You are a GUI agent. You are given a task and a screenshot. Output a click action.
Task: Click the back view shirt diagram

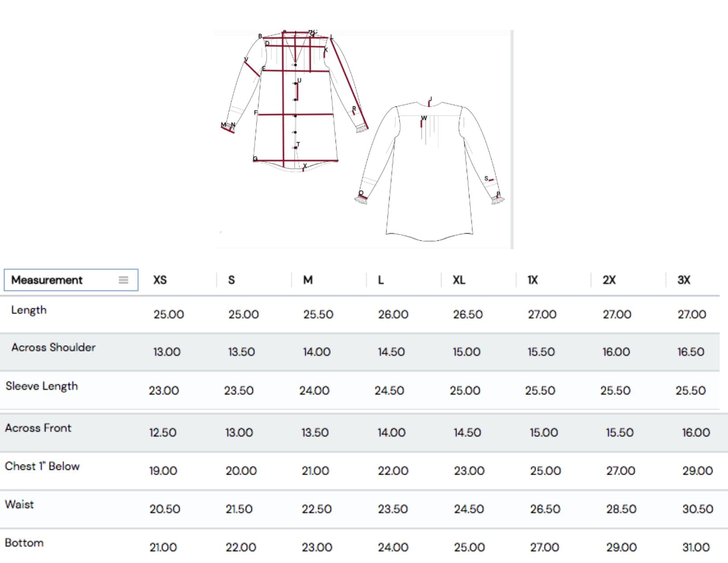click(x=429, y=172)
